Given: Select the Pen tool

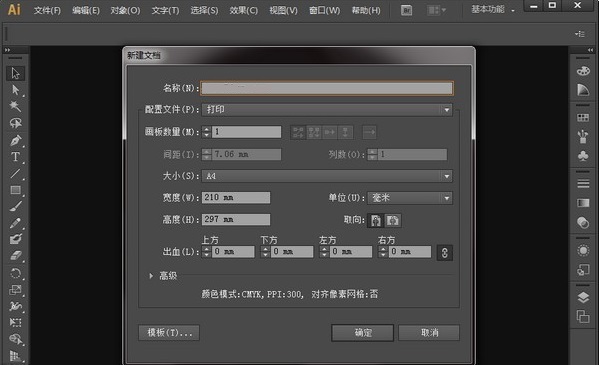Looking at the screenshot, I should pyautogui.click(x=15, y=140).
